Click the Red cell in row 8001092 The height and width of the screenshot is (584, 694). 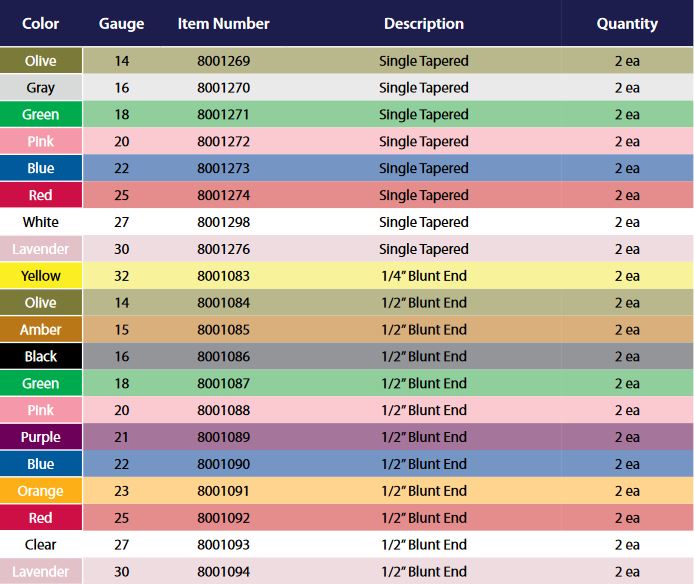(41, 518)
